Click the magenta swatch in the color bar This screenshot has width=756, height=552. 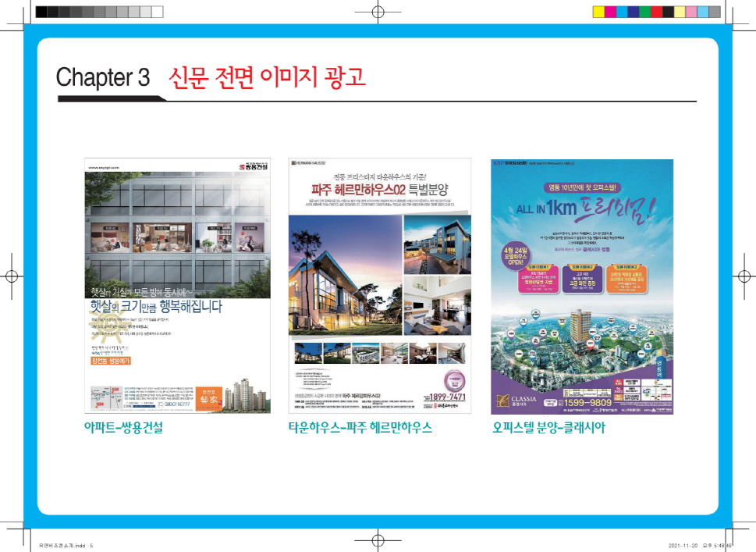click(x=610, y=12)
